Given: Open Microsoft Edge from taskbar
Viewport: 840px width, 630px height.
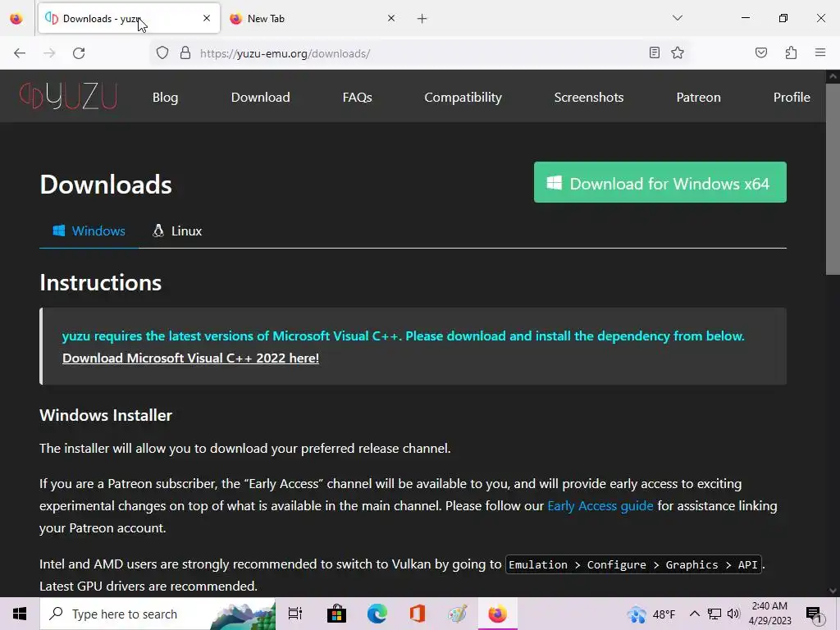Looking at the screenshot, I should click(x=377, y=614).
